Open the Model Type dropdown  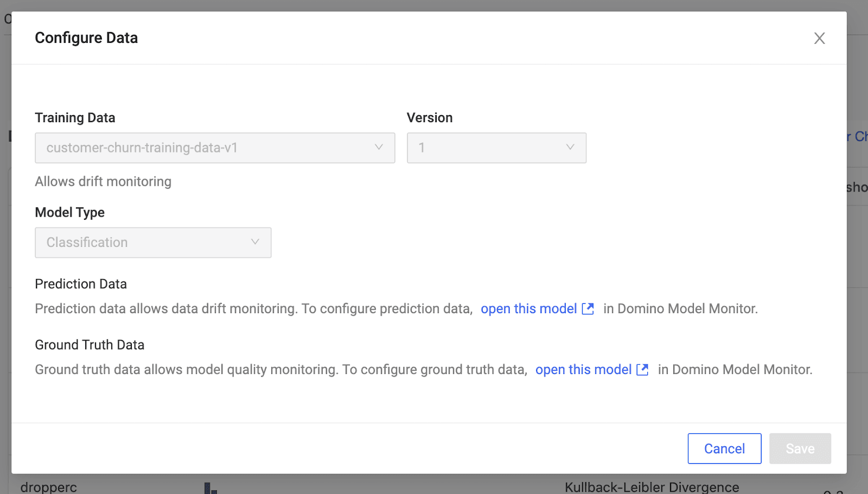[x=153, y=243]
